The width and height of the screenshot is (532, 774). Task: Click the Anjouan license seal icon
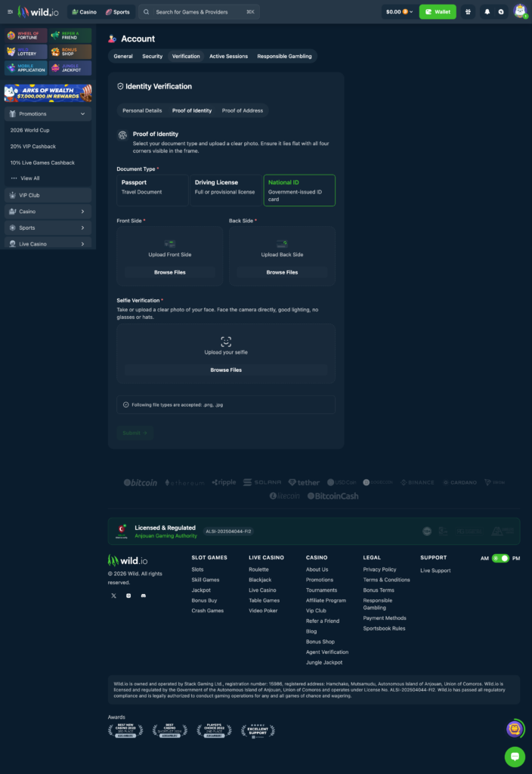coord(122,531)
